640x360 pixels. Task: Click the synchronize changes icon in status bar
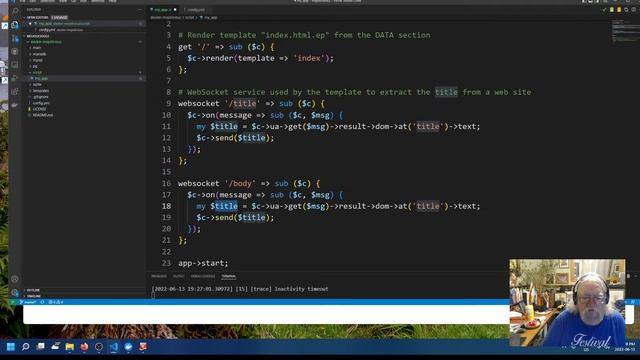tap(42, 302)
